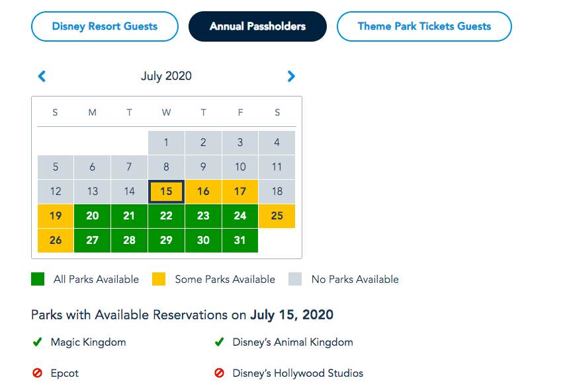Select the Annual Passholders tab
This screenshot has height=392, width=565.
tap(257, 26)
